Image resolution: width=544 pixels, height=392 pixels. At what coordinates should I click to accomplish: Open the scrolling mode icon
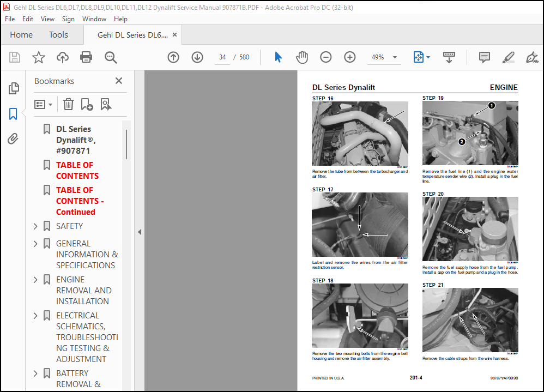(x=449, y=57)
